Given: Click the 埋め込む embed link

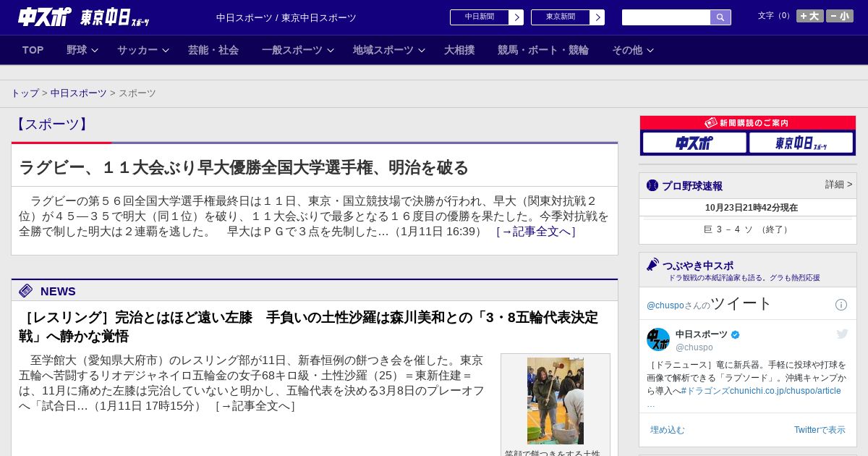Looking at the screenshot, I should coord(667,430).
